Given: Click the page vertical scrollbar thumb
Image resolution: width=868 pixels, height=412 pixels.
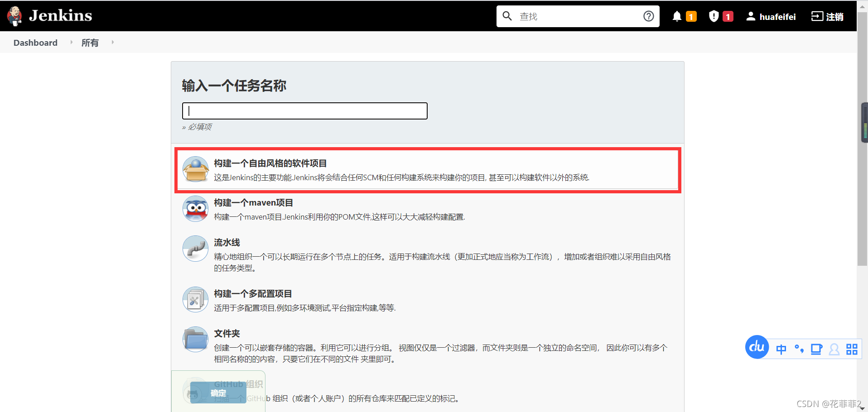Looking at the screenshot, I should pyautogui.click(x=862, y=139).
